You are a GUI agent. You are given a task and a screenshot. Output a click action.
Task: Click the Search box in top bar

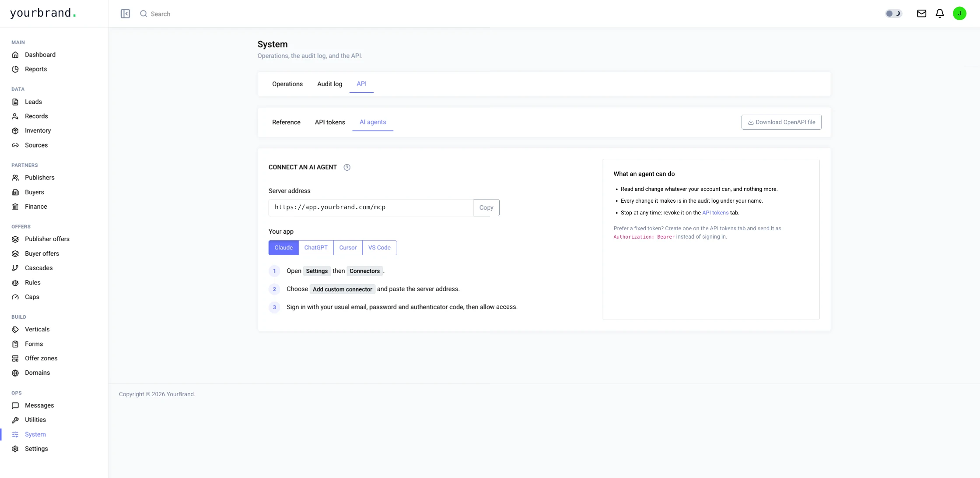(x=161, y=14)
